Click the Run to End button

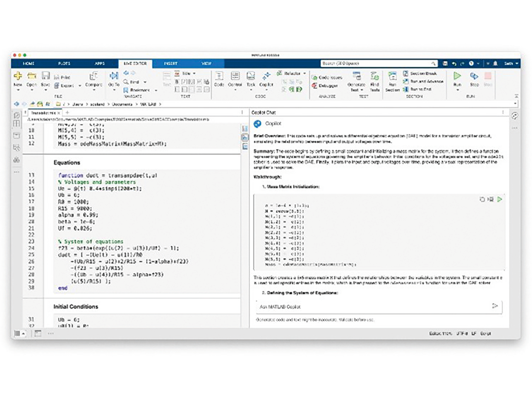[x=417, y=89]
